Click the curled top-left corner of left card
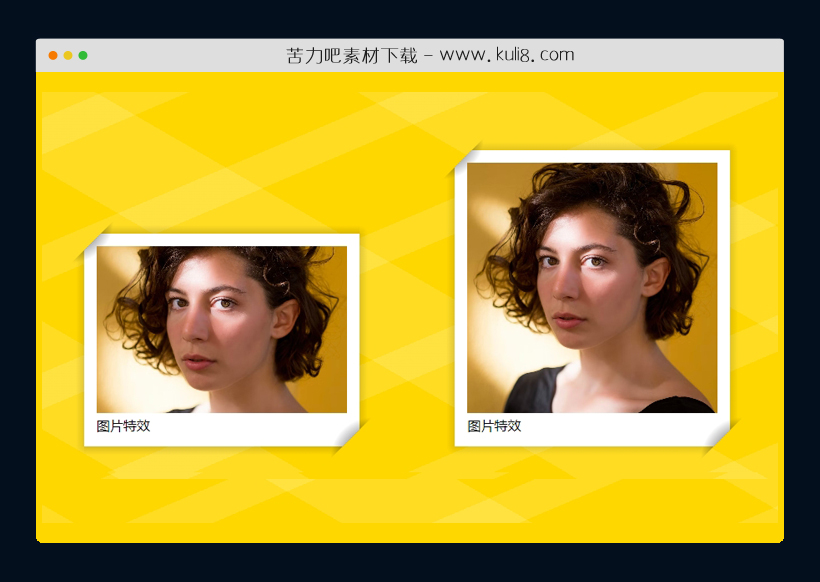 point(92,243)
